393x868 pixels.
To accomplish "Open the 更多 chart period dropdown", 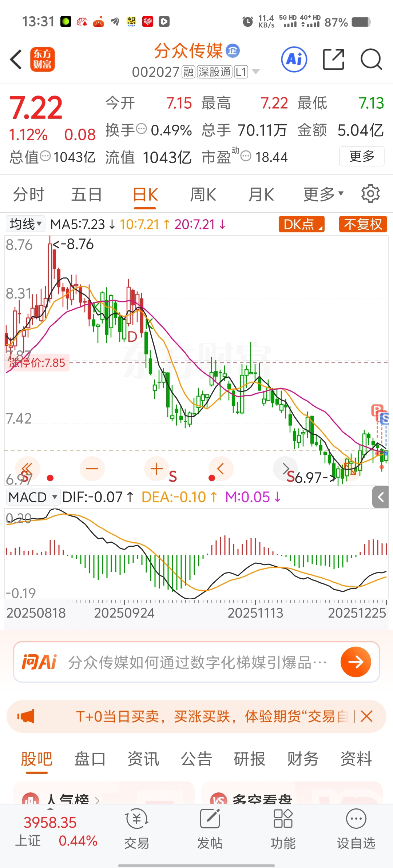I will 323,194.
